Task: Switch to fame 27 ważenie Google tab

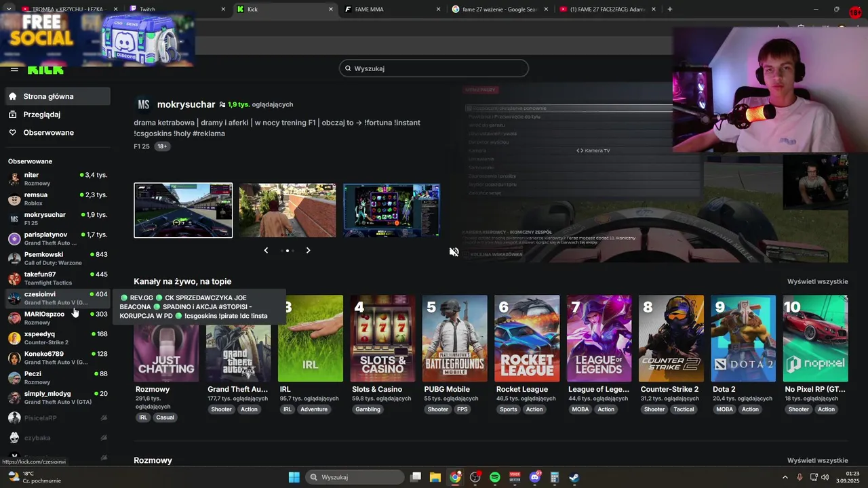Action: point(499,9)
